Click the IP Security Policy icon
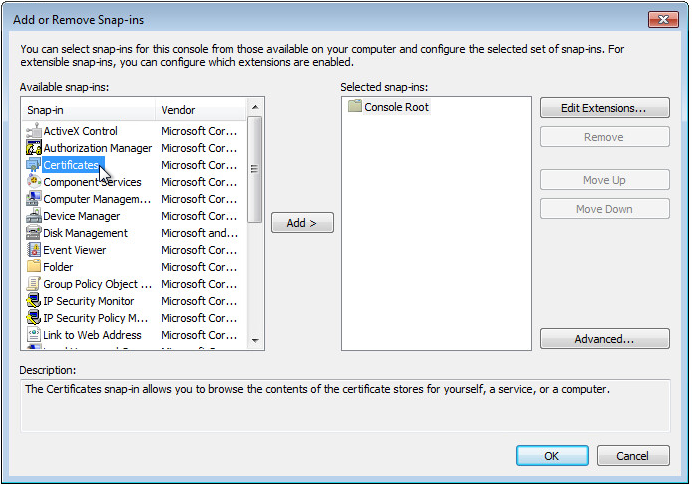The image size is (692, 485). [x=34, y=318]
